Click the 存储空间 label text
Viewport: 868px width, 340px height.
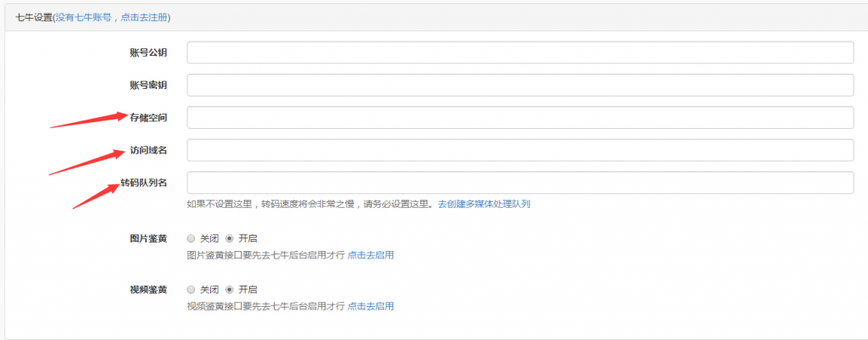(148, 117)
